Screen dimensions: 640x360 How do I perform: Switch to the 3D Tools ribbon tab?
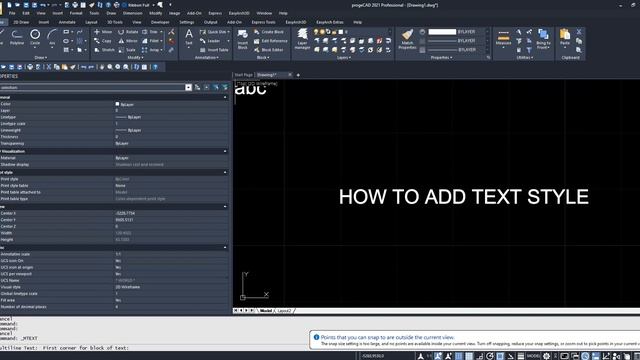click(x=115, y=22)
